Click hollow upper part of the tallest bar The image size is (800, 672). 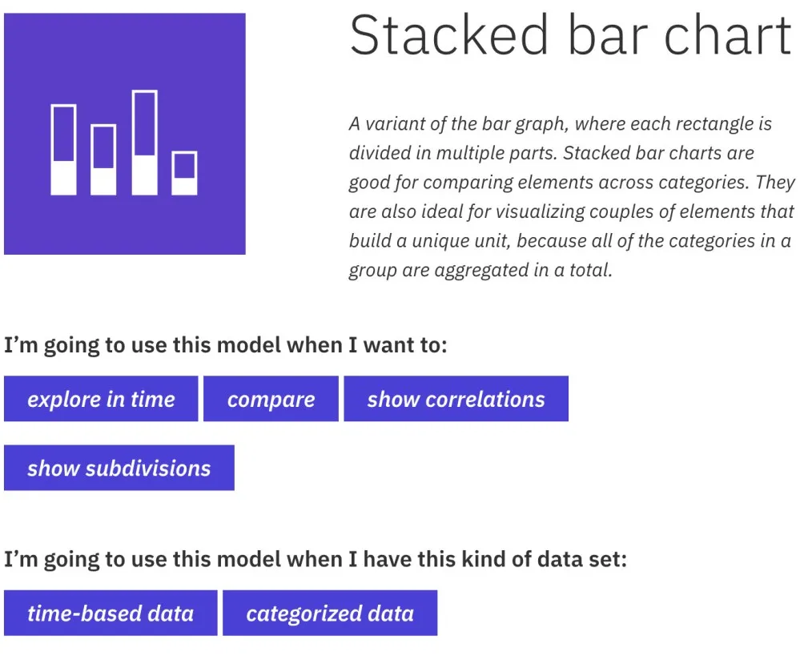point(144,123)
